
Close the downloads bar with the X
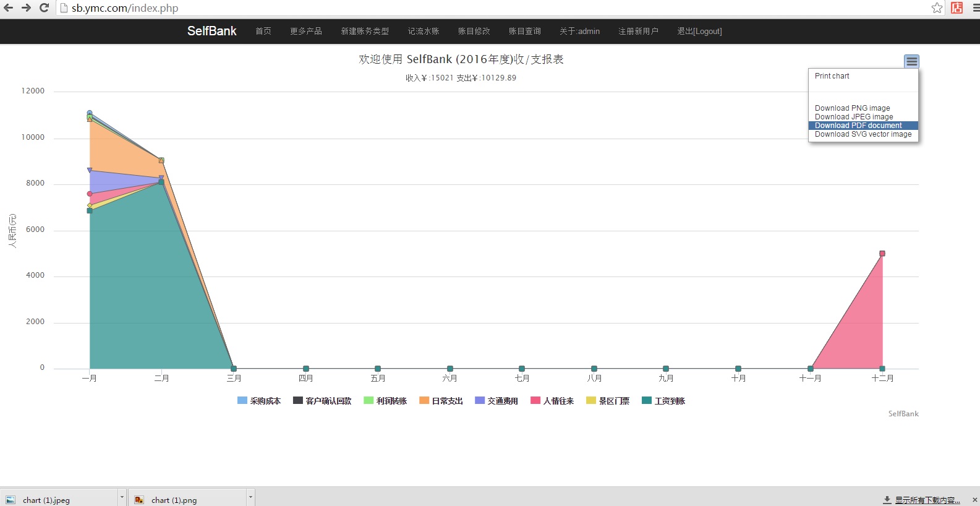tap(974, 500)
